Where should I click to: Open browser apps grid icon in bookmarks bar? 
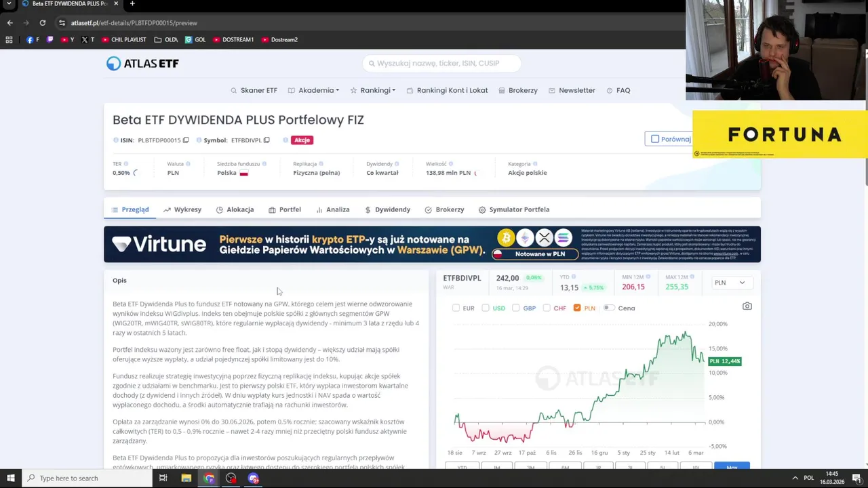click(9, 40)
